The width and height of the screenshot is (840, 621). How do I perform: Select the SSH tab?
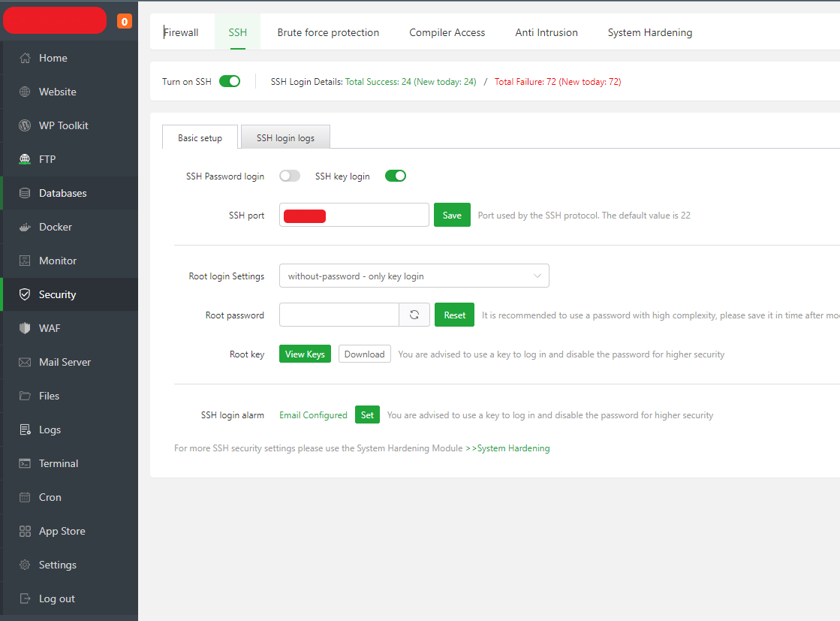[x=238, y=32]
